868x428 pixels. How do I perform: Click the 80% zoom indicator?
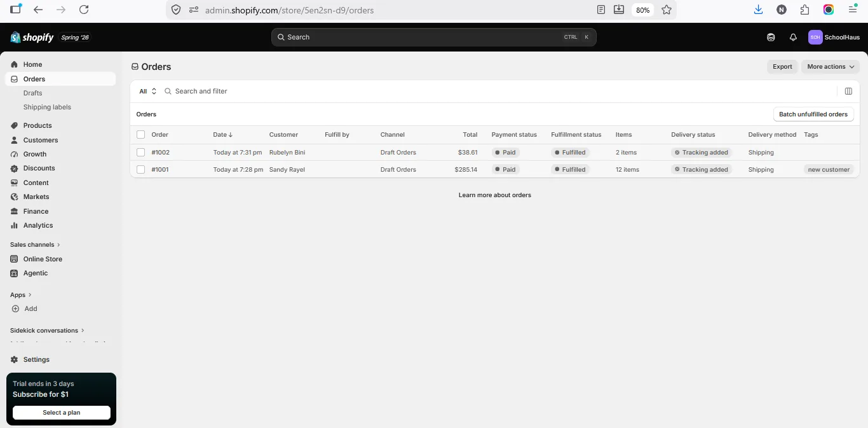coord(643,10)
